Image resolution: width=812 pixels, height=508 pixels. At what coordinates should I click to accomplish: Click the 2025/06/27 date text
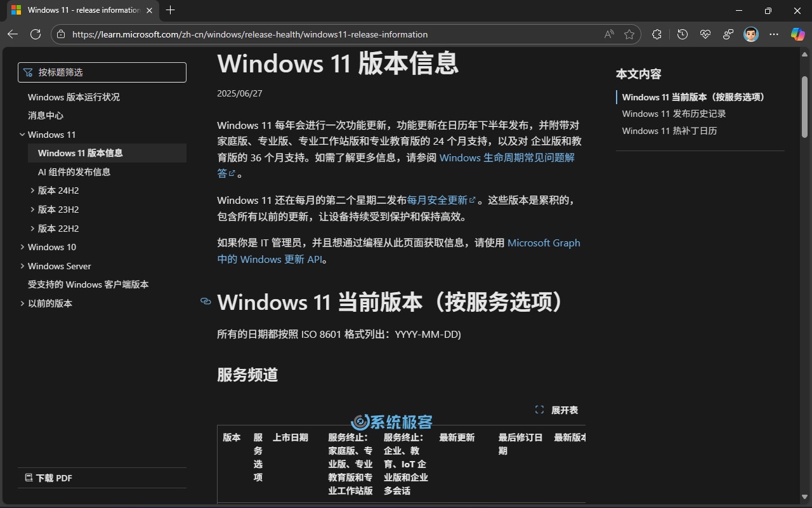[x=239, y=93]
